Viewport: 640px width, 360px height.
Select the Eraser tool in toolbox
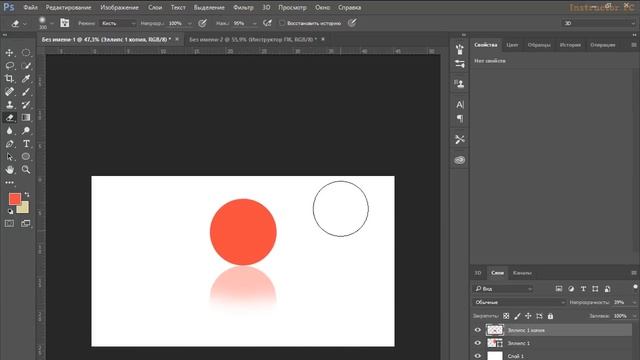(x=9, y=118)
